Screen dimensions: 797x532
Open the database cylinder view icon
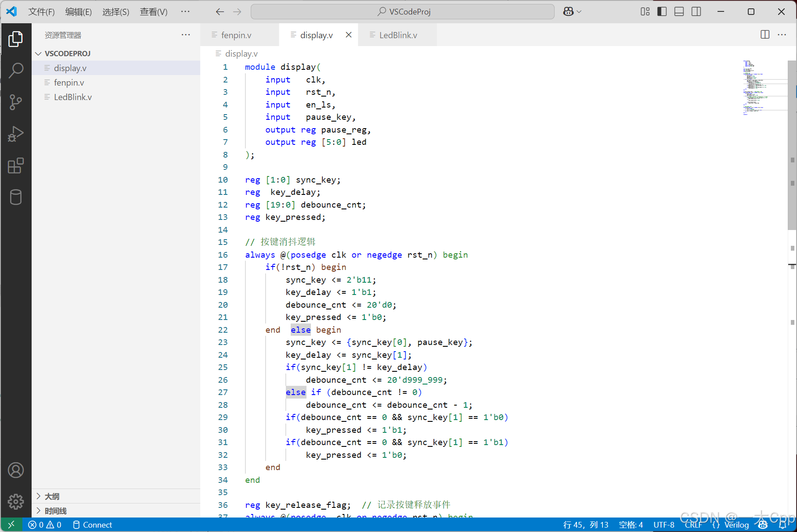coord(16,197)
